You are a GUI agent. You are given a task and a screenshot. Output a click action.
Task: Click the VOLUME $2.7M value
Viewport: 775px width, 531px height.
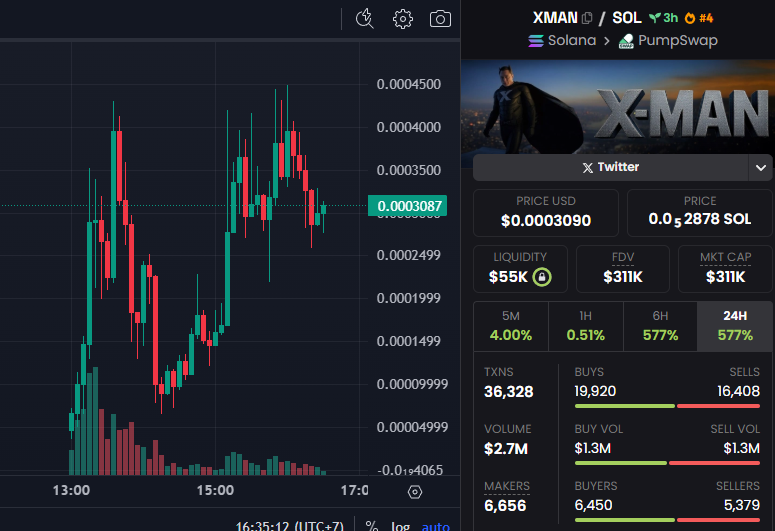click(x=506, y=449)
